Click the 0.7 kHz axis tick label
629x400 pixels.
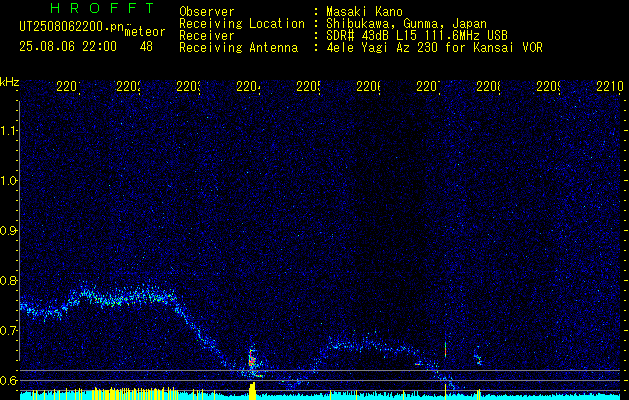(x=8, y=331)
